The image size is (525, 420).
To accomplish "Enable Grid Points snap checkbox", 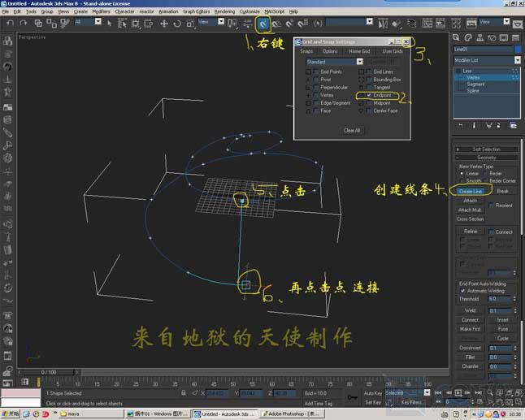I will click(x=316, y=71).
